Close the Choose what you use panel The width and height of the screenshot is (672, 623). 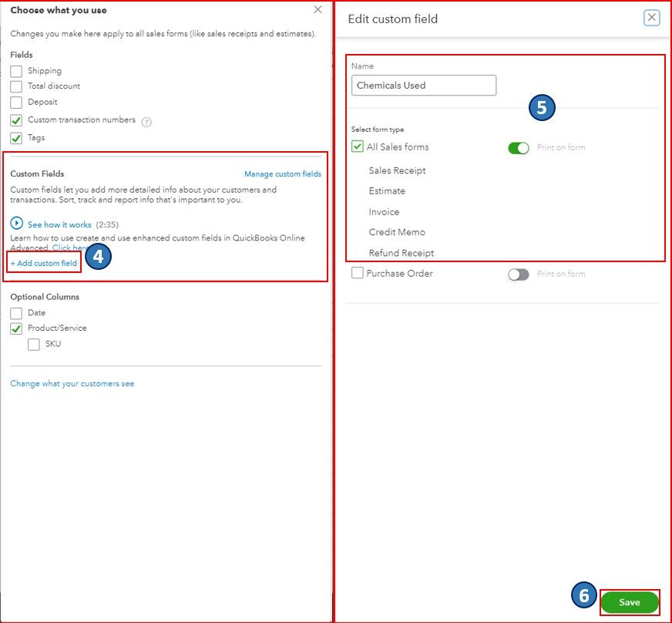click(x=318, y=9)
